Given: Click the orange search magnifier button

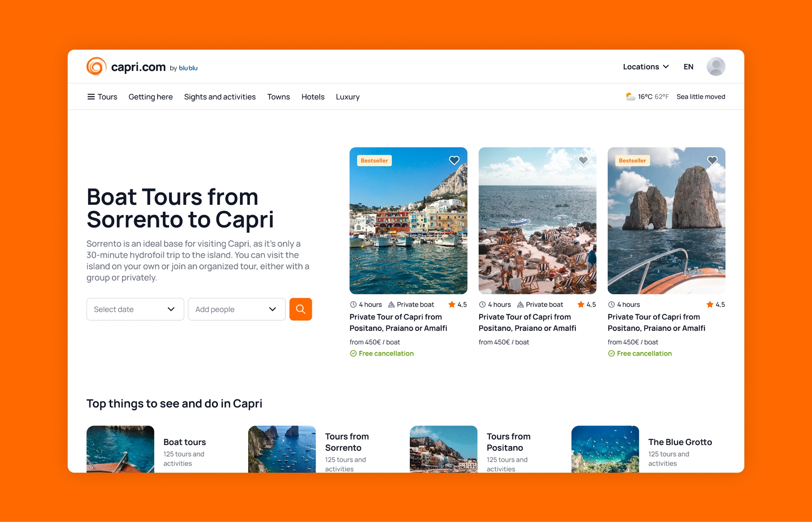Looking at the screenshot, I should pos(300,309).
